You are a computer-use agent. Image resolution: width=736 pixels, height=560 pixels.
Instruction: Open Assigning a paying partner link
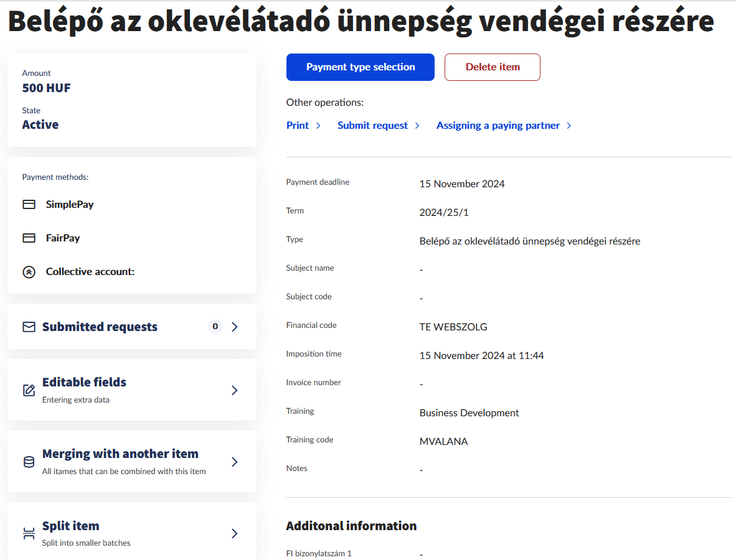(498, 126)
